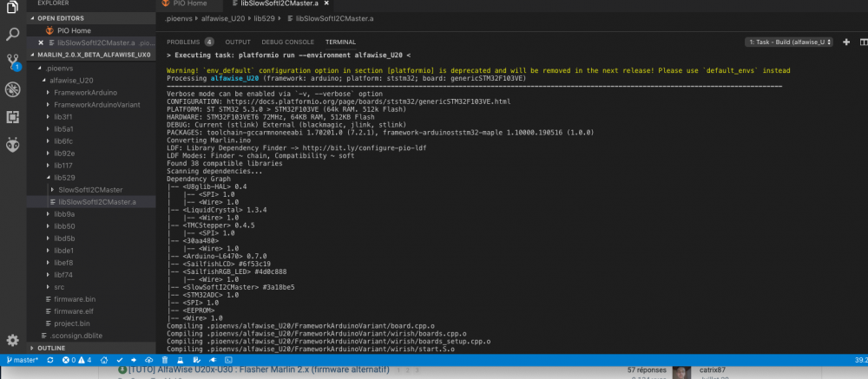This screenshot has width=868, height=379.
Task: Open firmware.bin in the explorer
Action: pyautogui.click(x=75, y=299)
